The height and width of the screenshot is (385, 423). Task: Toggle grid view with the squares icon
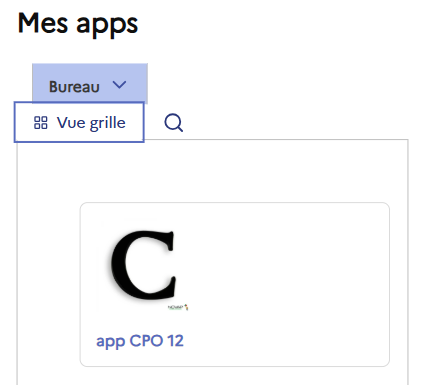41,123
